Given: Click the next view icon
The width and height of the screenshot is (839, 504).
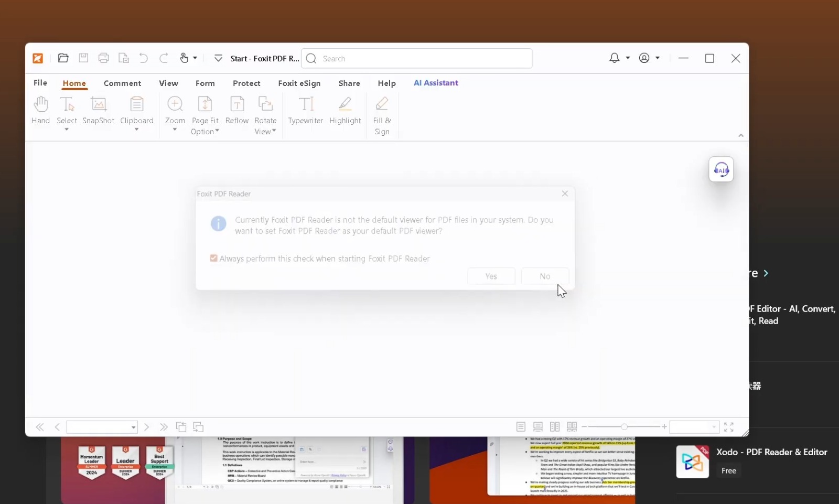Looking at the screenshot, I should click(x=198, y=427).
